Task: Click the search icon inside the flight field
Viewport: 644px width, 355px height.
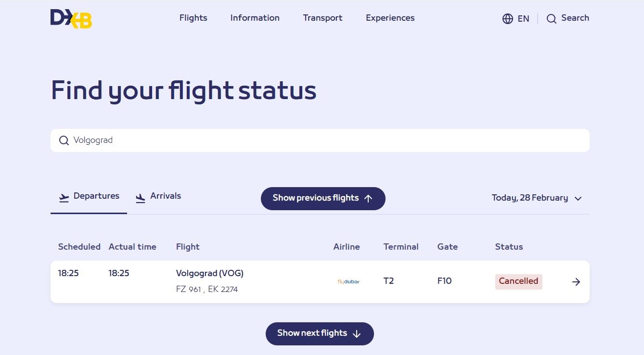Action: (x=64, y=140)
